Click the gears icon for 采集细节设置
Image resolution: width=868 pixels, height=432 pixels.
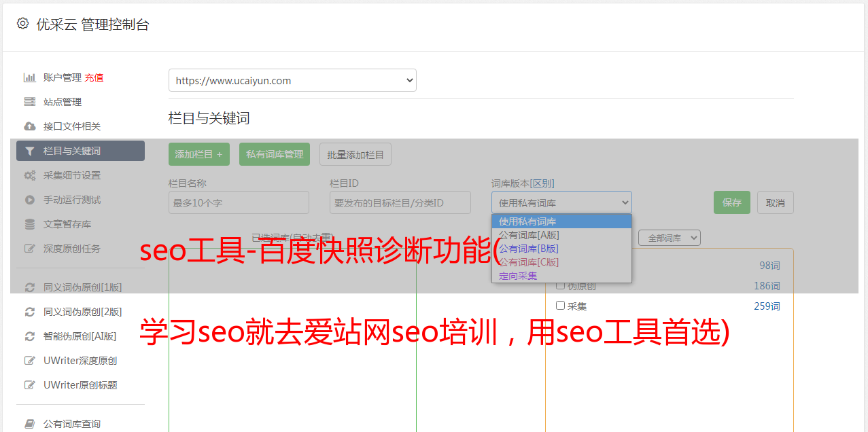[29, 175]
